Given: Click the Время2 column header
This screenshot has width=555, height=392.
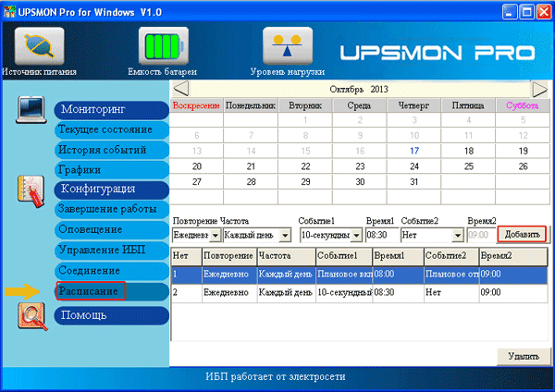Looking at the screenshot, I should tap(513, 256).
